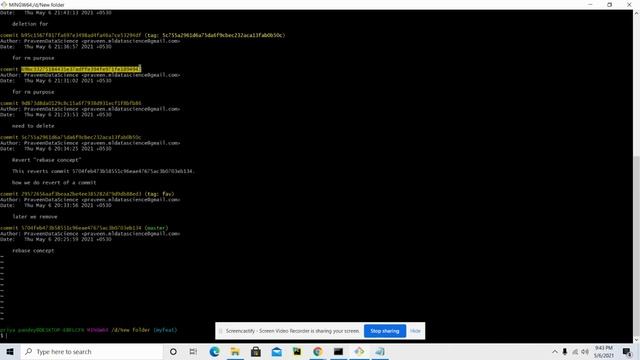Image resolution: width=640 pixels, height=360 pixels.
Task: Click the MINGW64 window title bar icon
Action: [x=4, y=4]
